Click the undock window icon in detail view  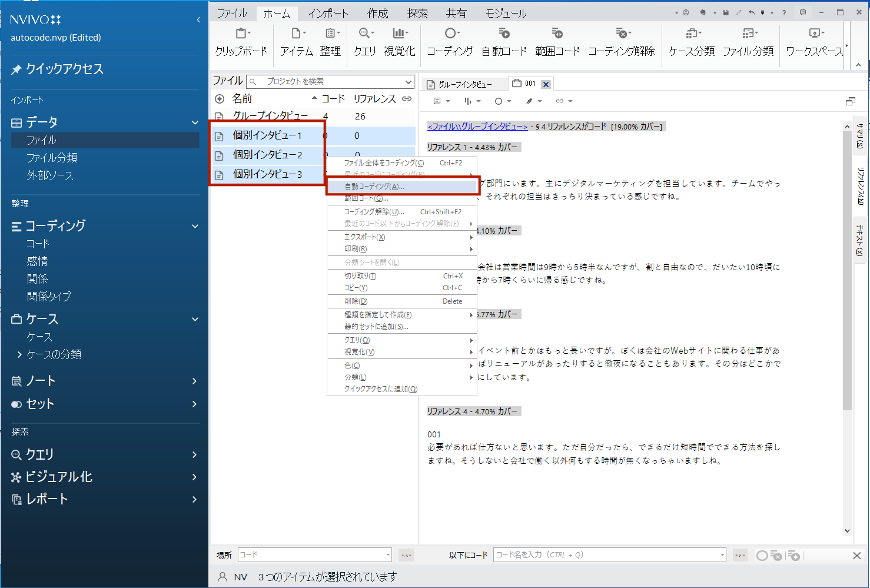tap(851, 101)
